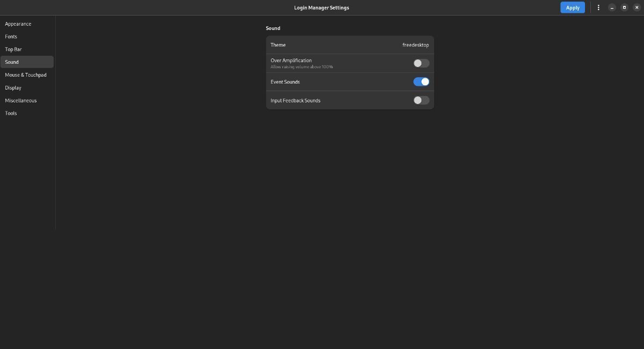Click the Event Sounds label
Viewport: 644px width, 349px height.
pyautogui.click(x=285, y=82)
